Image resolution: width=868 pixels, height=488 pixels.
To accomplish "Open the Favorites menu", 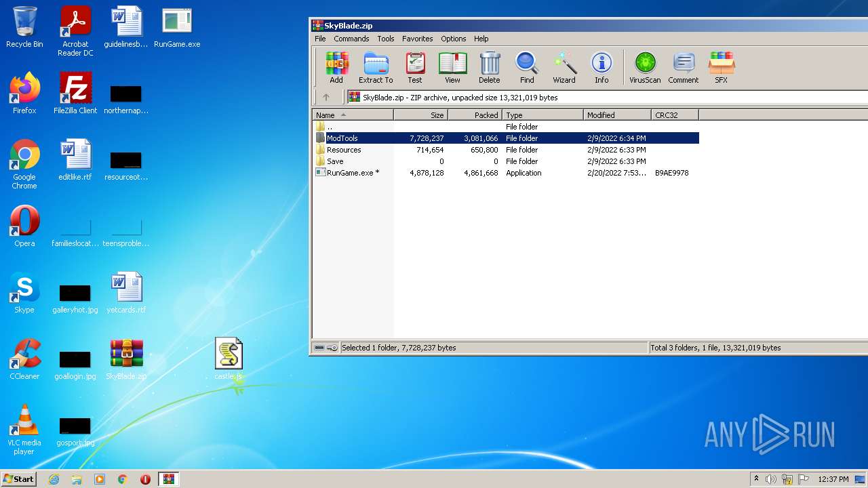I will tap(417, 39).
